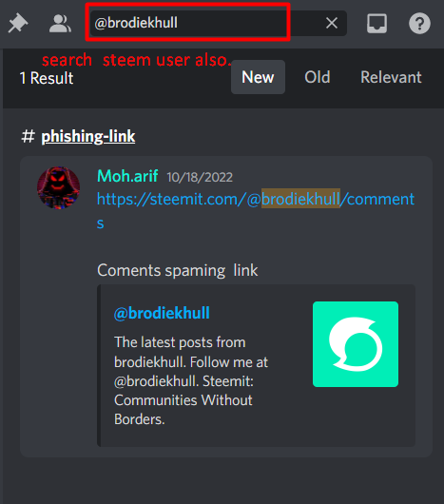Show the member list icon
This screenshot has height=504, width=444.
point(60,24)
